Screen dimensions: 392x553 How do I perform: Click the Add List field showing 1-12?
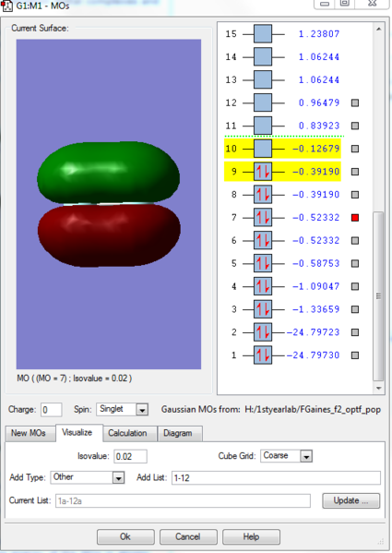(x=276, y=478)
